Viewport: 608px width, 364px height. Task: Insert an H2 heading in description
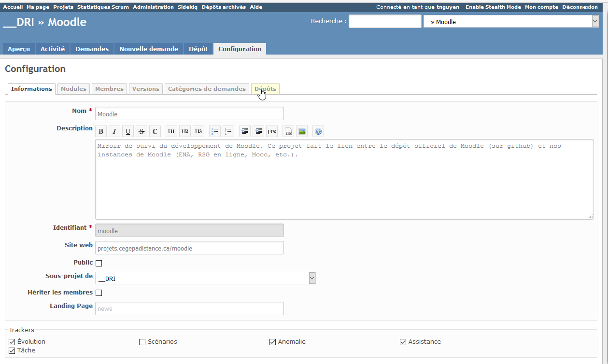185,131
